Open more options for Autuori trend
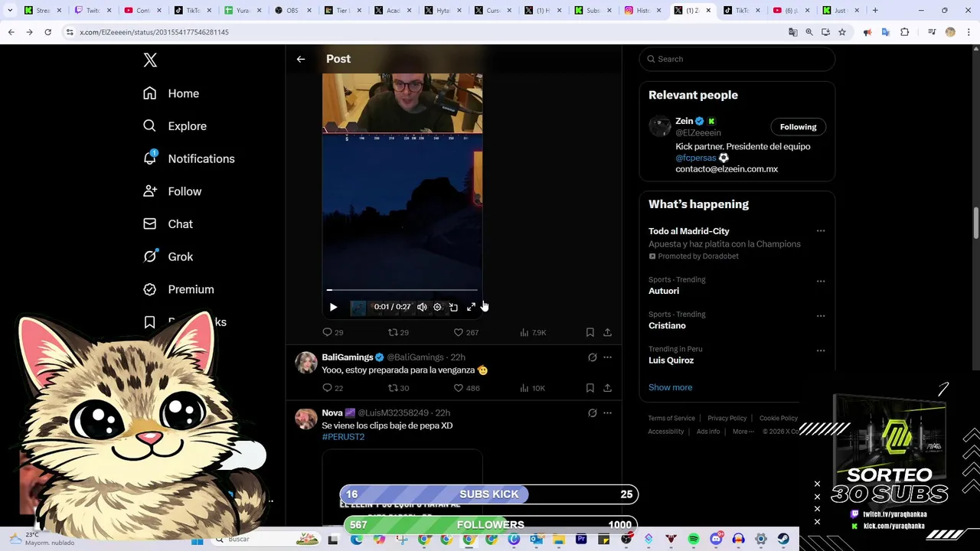Viewport: 980px width, 551px height. (x=821, y=281)
